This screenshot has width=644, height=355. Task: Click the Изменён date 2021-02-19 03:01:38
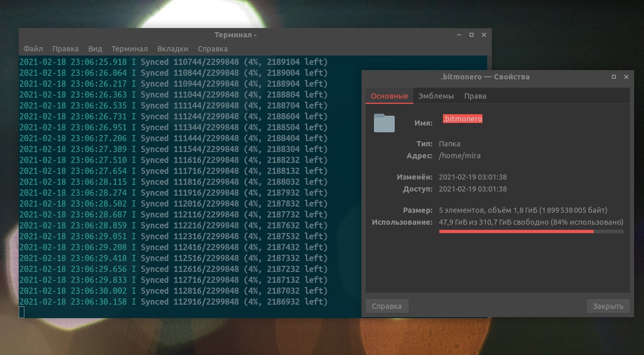coord(473,177)
